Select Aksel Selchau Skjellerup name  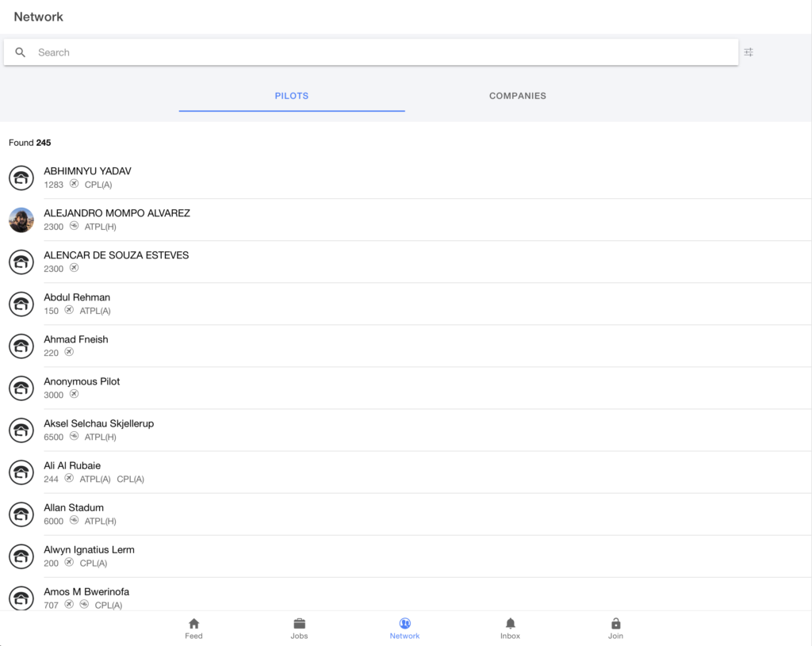pyautogui.click(x=99, y=423)
